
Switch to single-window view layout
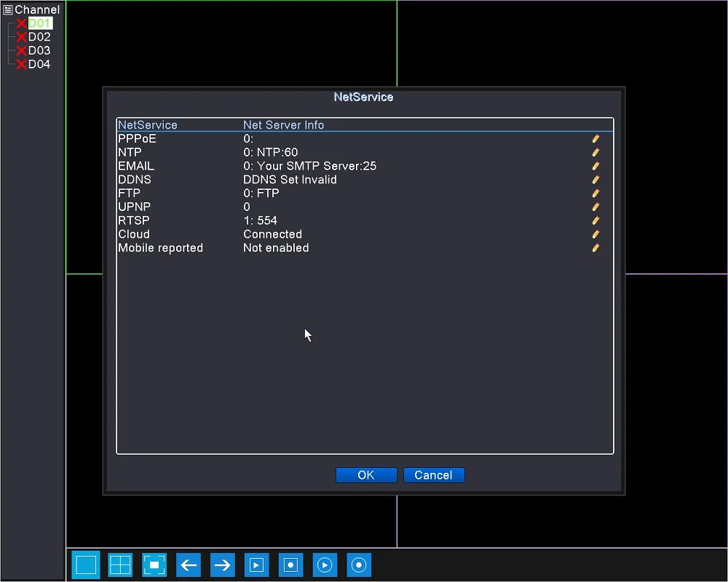click(x=86, y=565)
